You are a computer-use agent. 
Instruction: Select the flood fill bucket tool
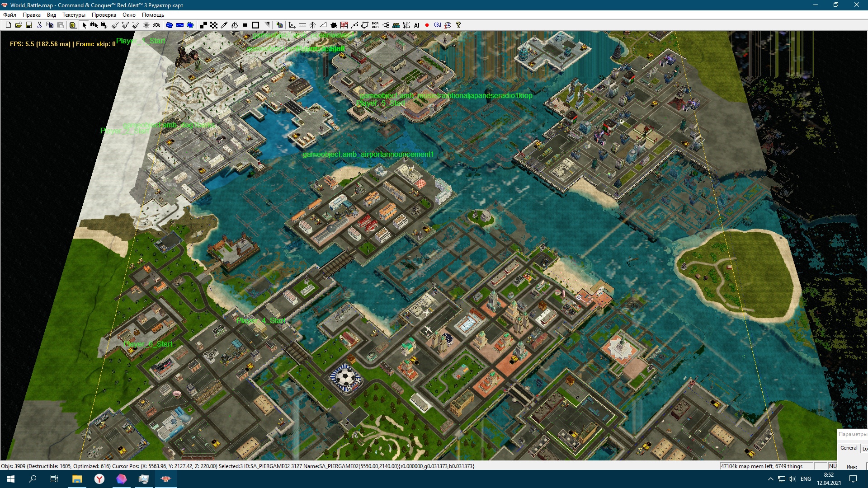(x=234, y=25)
